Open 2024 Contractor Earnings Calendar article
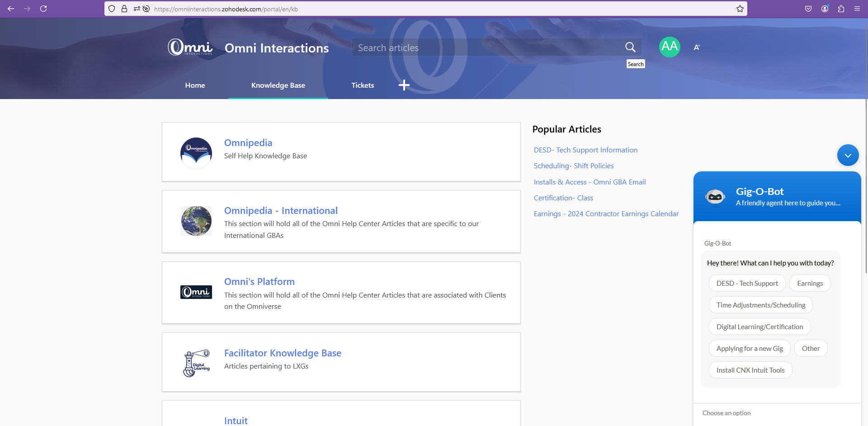 (x=606, y=214)
